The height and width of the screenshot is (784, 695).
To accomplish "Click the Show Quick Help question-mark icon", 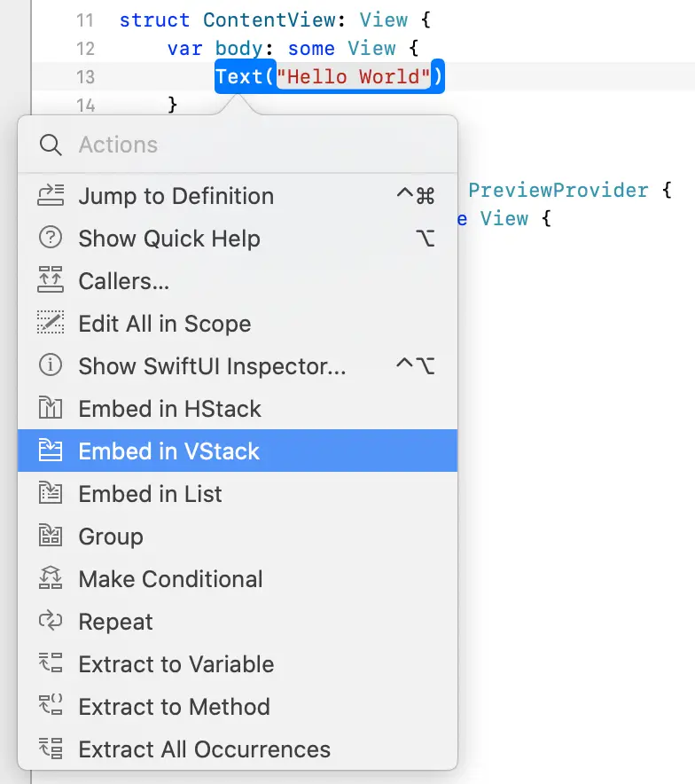I will [51, 238].
